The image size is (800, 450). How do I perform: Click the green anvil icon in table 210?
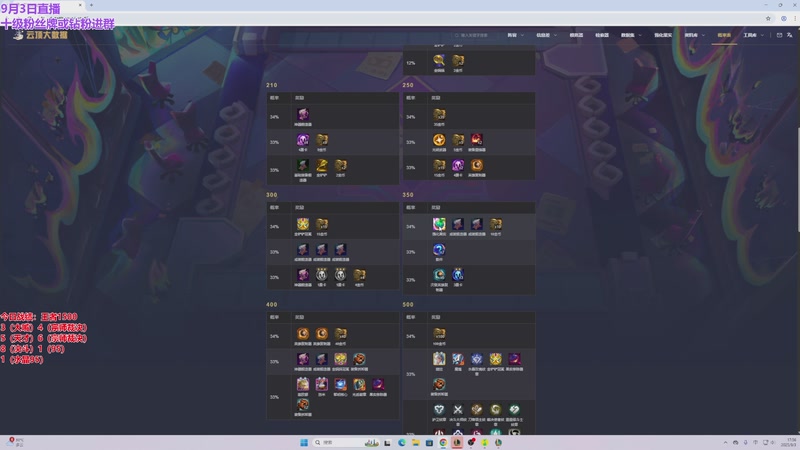coord(303,165)
